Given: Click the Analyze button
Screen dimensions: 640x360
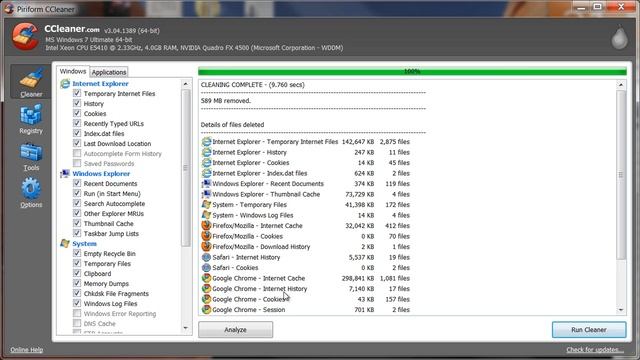Looking at the screenshot, I should pos(236,329).
